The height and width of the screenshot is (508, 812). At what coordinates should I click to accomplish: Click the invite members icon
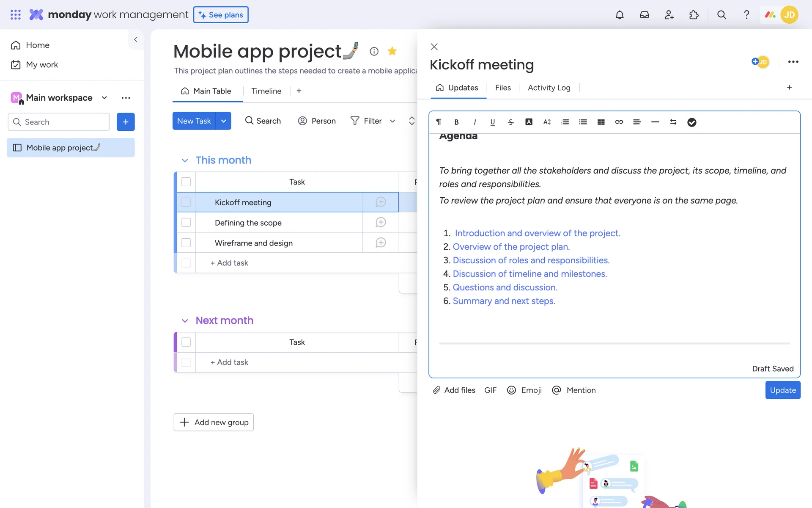tap(669, 15)
